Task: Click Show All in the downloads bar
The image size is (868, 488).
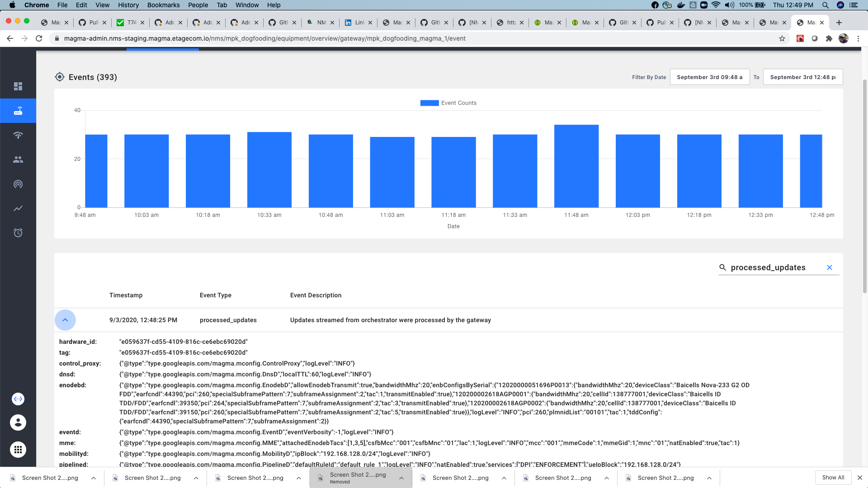Action: [833, 477]
